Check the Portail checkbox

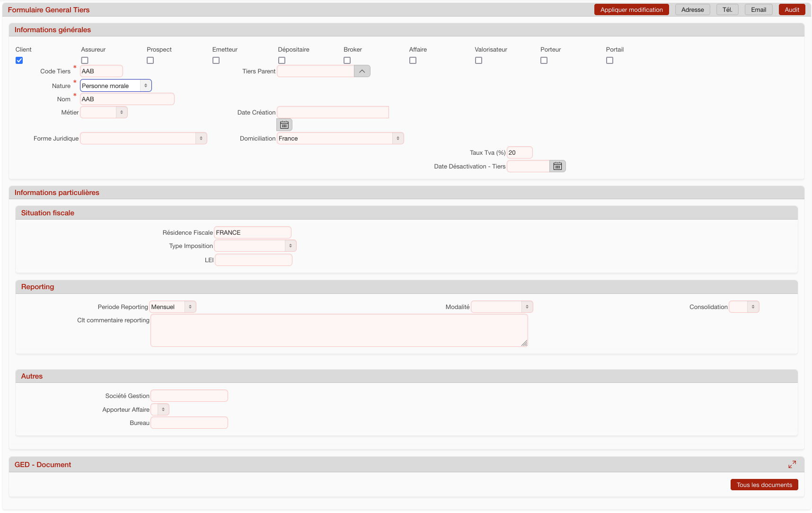point(609,61)
